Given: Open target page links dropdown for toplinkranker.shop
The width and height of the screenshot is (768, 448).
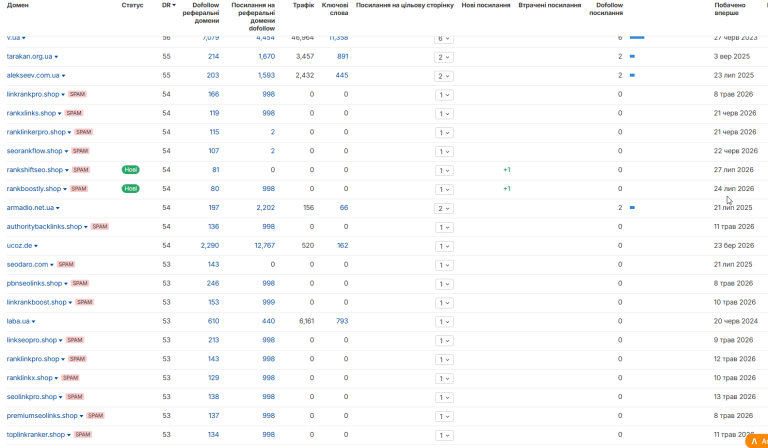Looking at the screenshot, I should (x=444, y=435).
